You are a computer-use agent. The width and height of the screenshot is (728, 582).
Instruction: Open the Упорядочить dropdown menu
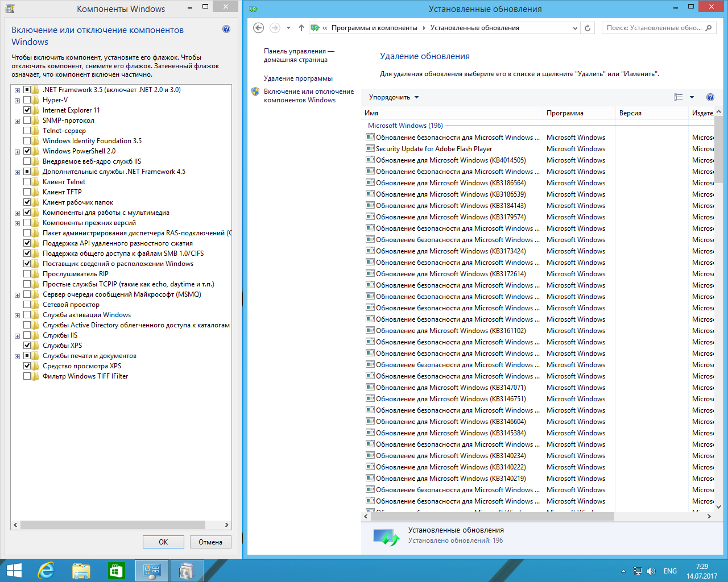(394, 97)
